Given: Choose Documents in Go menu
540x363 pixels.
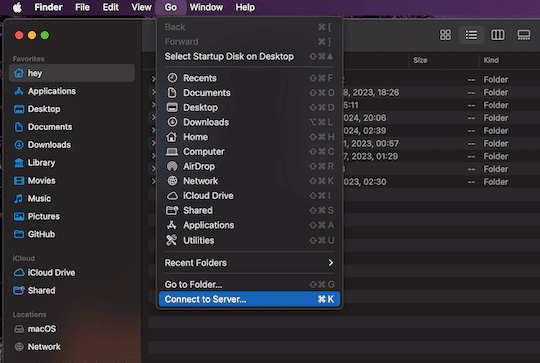Looking at the screenshot, I should (x=249, y=93).
